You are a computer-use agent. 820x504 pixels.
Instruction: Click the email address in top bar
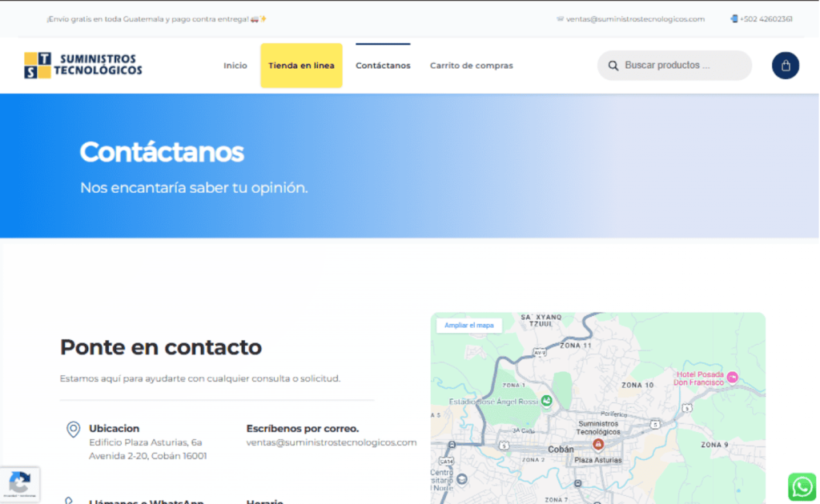point(635,19)
